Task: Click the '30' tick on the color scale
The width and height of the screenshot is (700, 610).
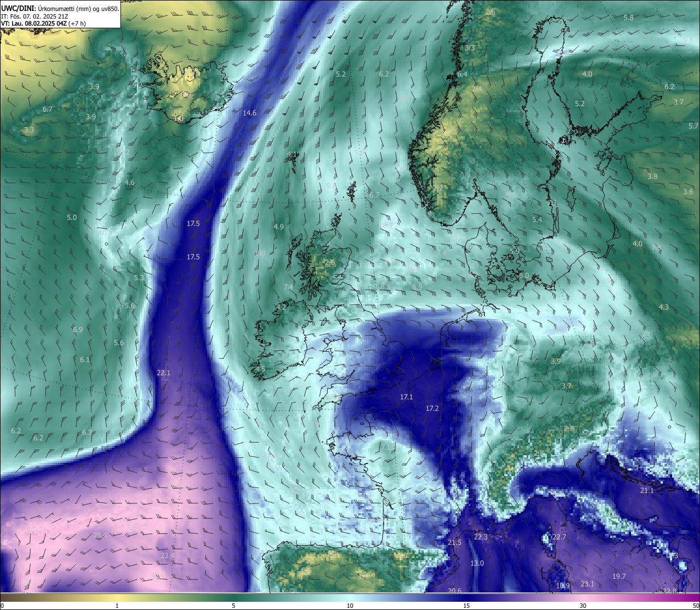Action: coord(583,606)
